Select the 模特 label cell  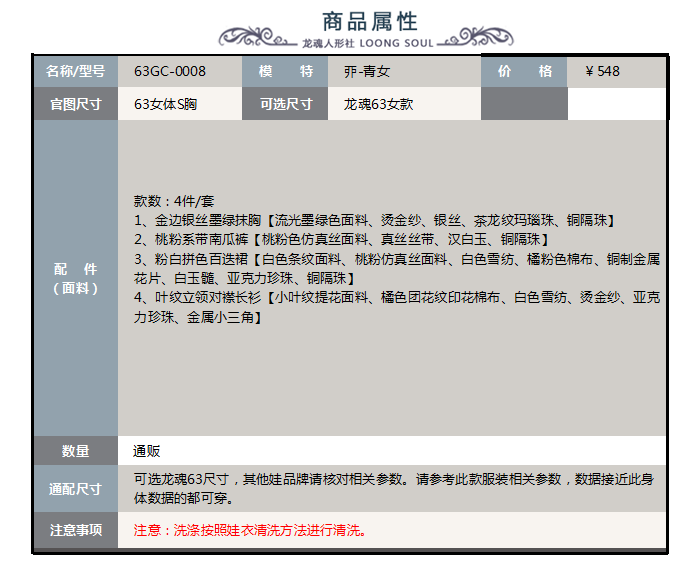tap(285, 72)
